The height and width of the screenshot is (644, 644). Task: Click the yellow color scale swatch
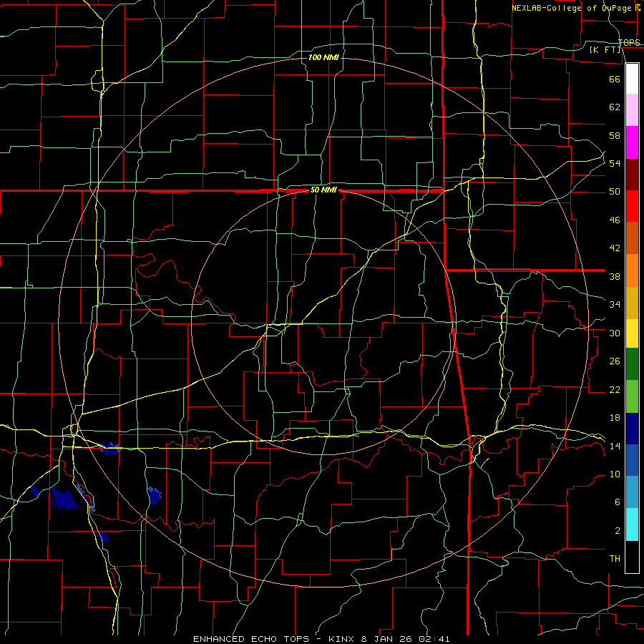pyautogui.click(x=632, y=333)
